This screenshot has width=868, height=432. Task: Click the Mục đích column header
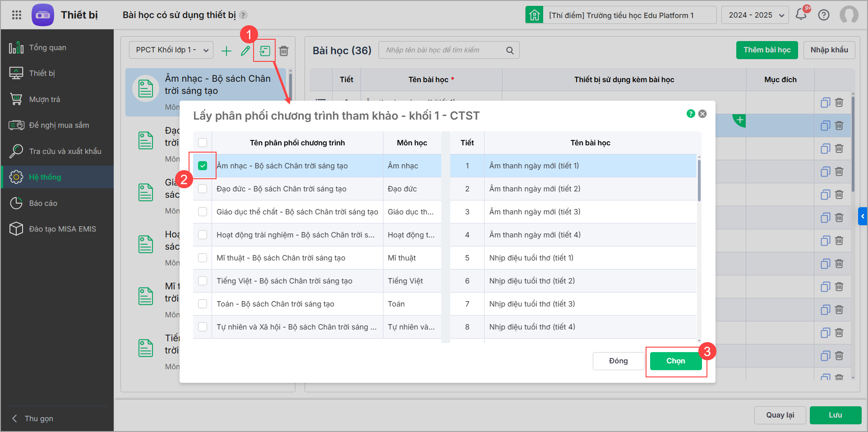780,79
